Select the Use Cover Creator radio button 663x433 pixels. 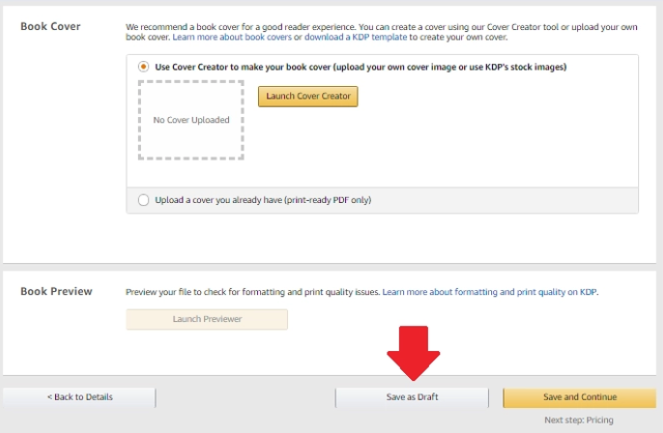(x=144, y=67)
